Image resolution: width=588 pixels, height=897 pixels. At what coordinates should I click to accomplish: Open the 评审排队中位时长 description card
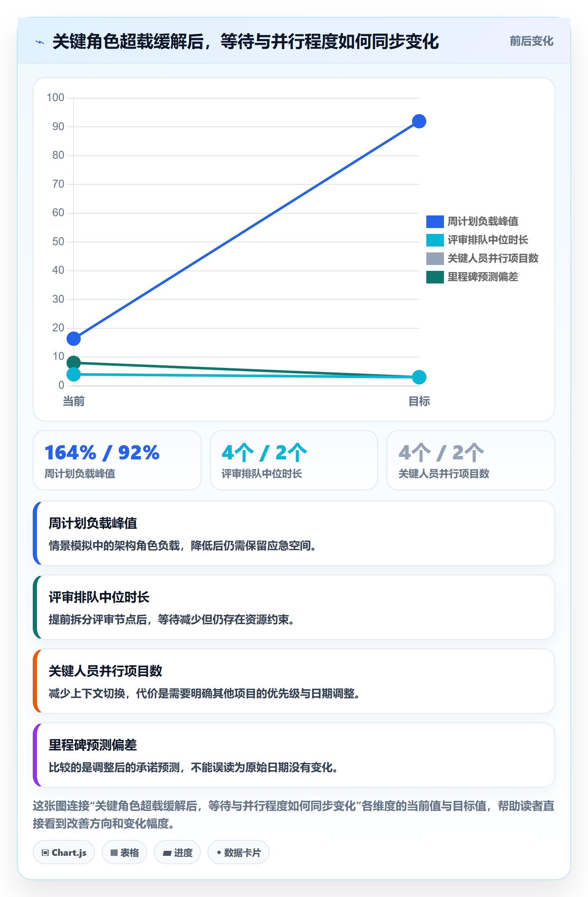click(x=294, y=607)
